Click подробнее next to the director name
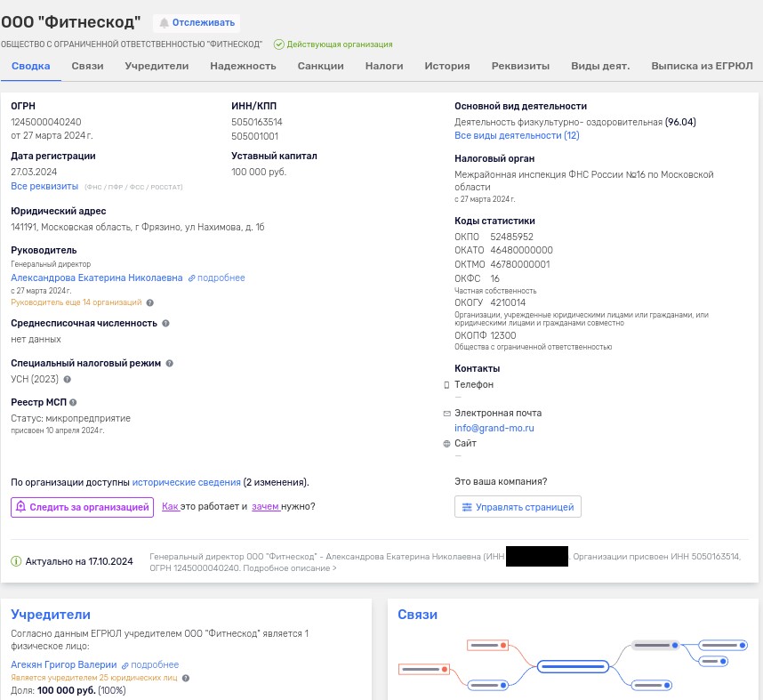Image resolution: width=763 pixels, height=700 pixels. click(x=221, y=278)
